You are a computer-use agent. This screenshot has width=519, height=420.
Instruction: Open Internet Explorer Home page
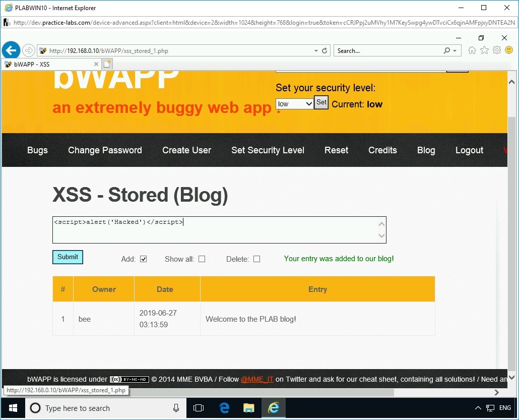click(x=472, y=50)
